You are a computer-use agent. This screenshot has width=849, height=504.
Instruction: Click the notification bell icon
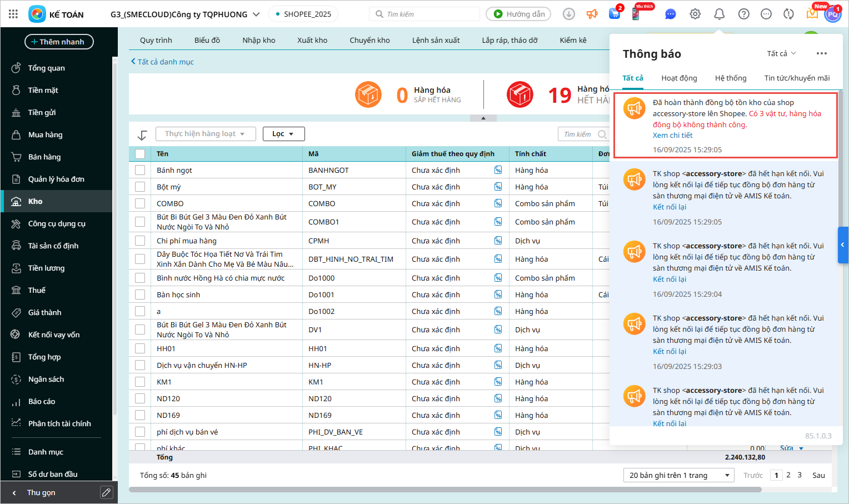719,14
